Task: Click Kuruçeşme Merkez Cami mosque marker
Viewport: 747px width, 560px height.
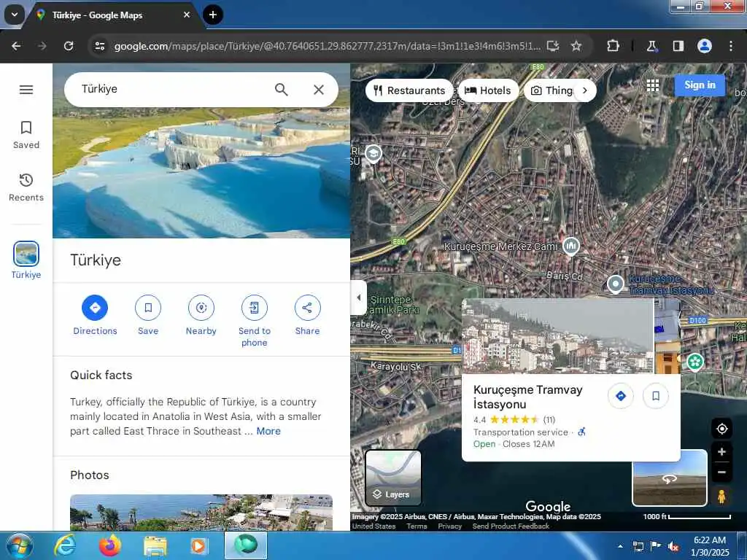Action: (x=570, y=246)
